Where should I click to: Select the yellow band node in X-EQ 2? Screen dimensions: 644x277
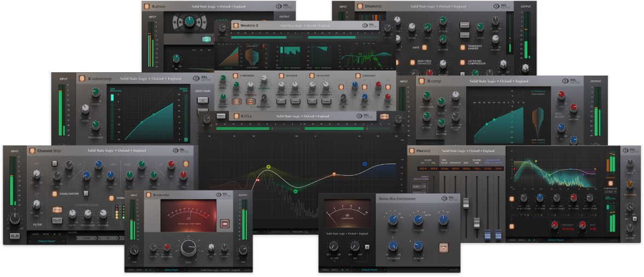tap(268, 167)
